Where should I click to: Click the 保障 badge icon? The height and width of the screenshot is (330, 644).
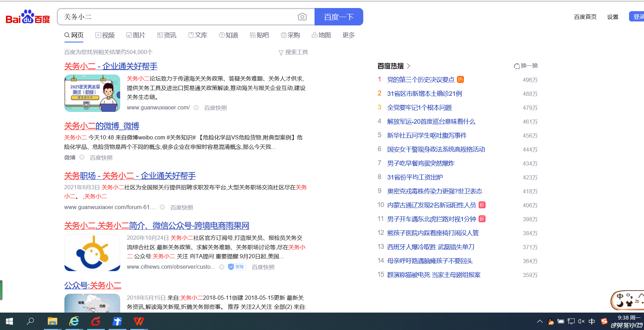237,267
